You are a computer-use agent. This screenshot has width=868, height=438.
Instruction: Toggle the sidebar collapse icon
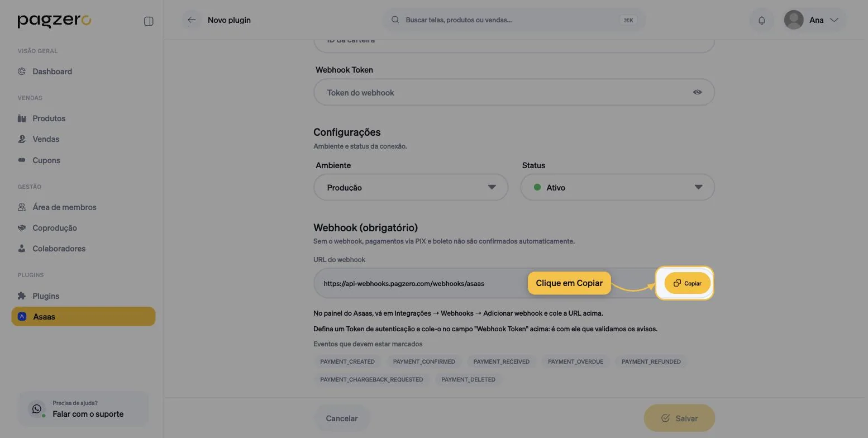tap(149, 21)
